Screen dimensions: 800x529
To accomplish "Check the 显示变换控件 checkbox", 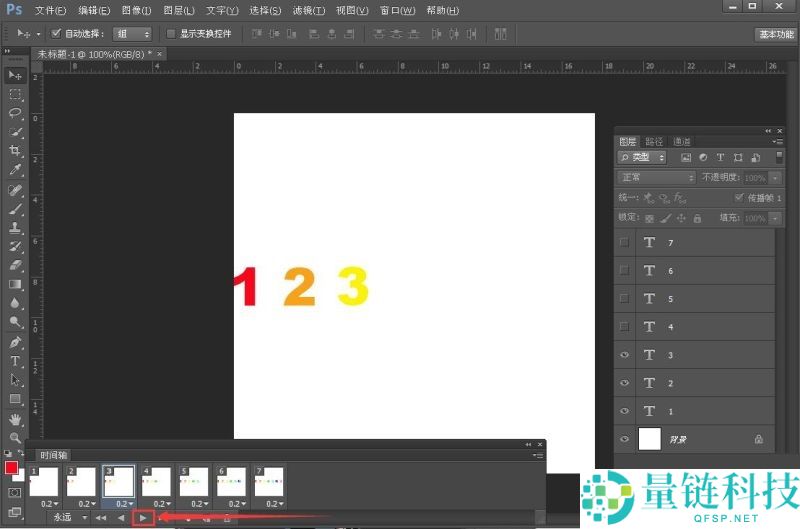I will coord(171,34).
